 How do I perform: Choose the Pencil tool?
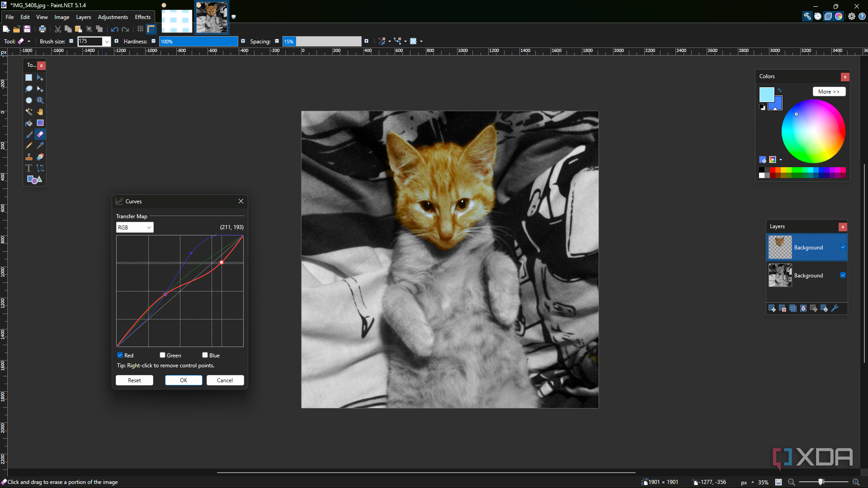(29, 145)
